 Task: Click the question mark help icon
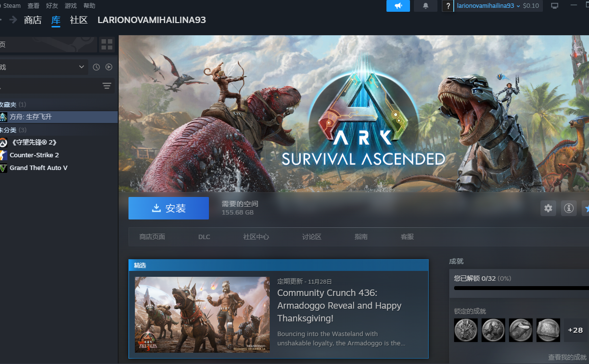click(448, 6)
